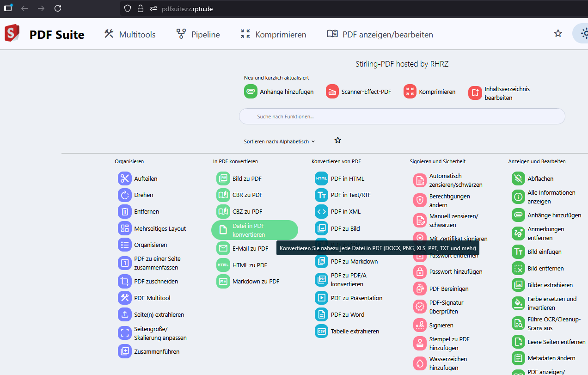Select the Entfernen trash icon
588x375 pixels.
point(125,212)
